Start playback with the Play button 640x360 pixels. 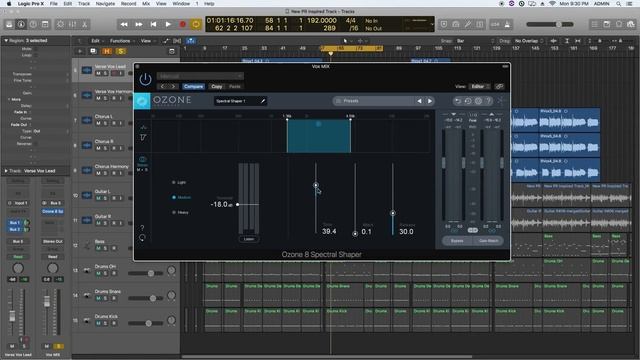tap(168, 24)
